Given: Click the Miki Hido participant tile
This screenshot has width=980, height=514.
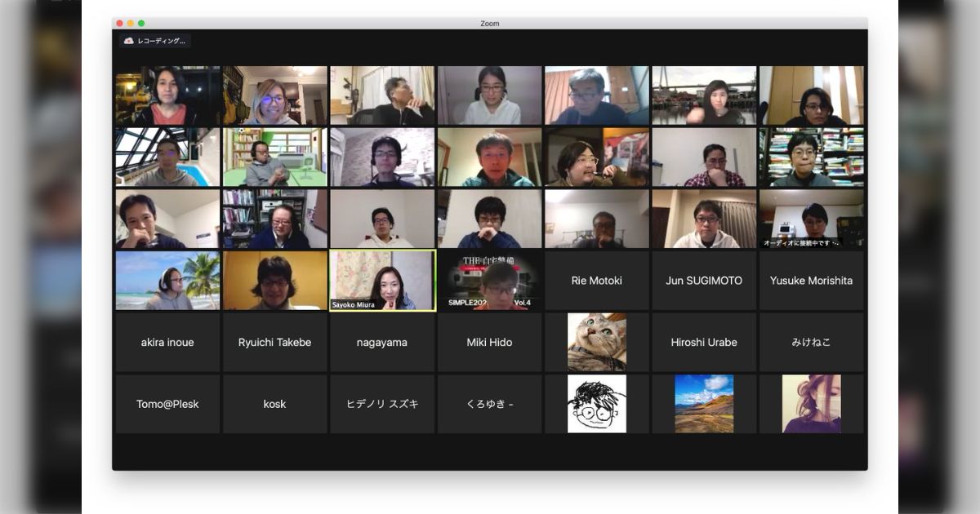Looking at the screenshot, I should pyautogui.click(x=489, y=342).
